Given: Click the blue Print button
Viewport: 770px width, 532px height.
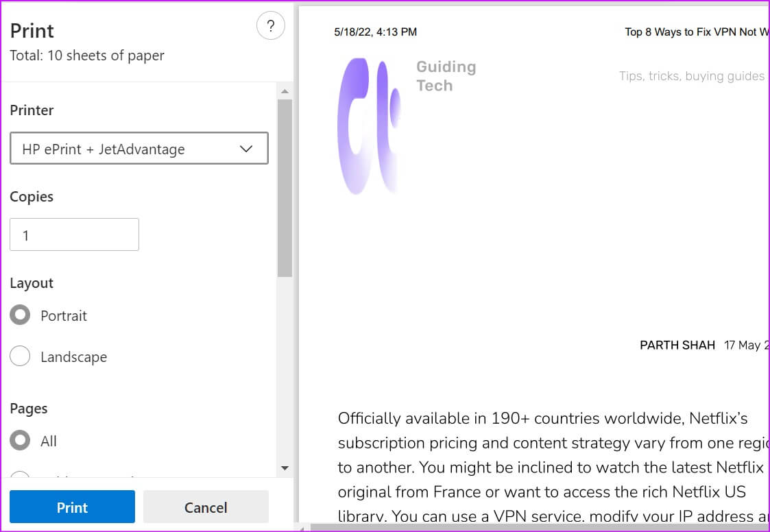Looking at the screenshot, I should [x=72, y=507].
